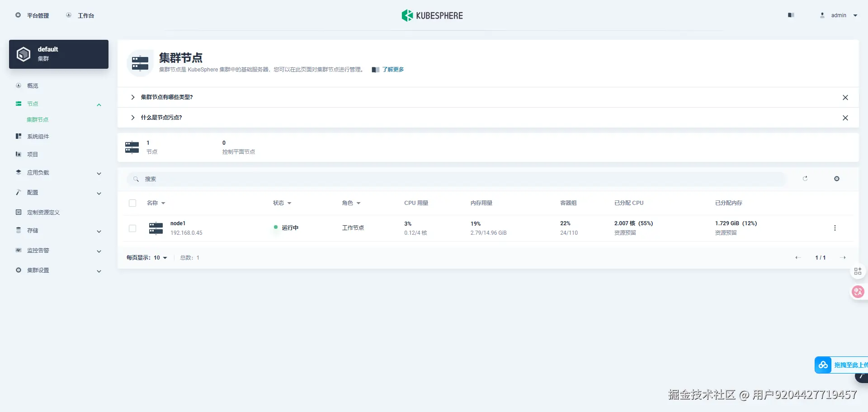
Task: Click the admin user avatar icon
Action: tap(822, 15)
